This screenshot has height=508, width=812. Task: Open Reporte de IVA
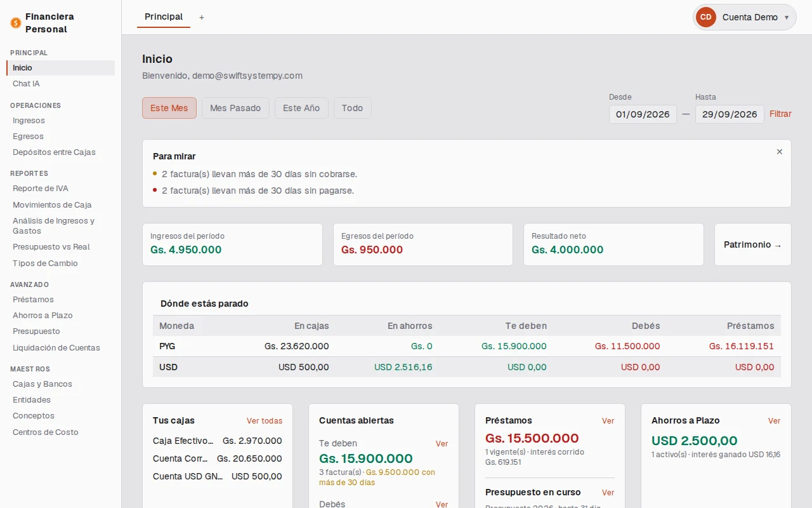[61, 189]
